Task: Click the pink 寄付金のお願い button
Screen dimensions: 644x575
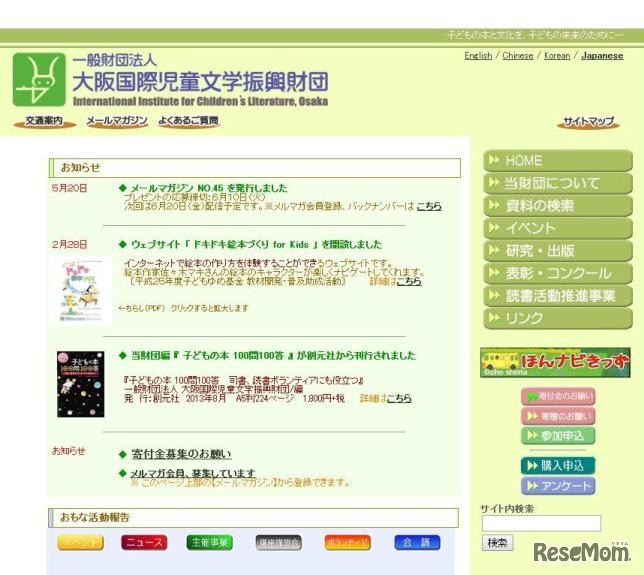Action: (x=558, y=396)
